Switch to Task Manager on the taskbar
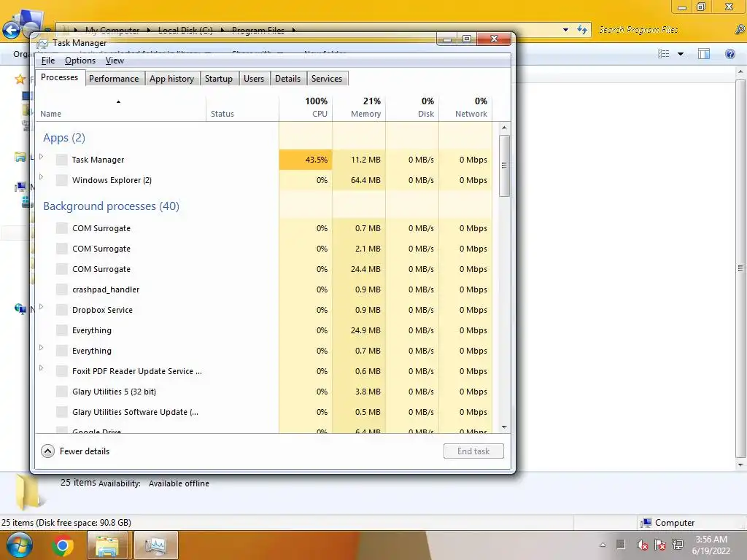Screen dimensions: 747x560 [156, 545]
